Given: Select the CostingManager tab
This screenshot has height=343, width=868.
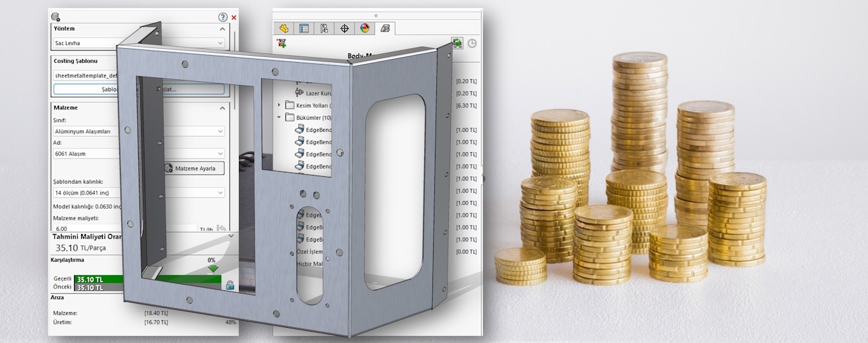Looking at the screenshot, I should click(385, 28).
